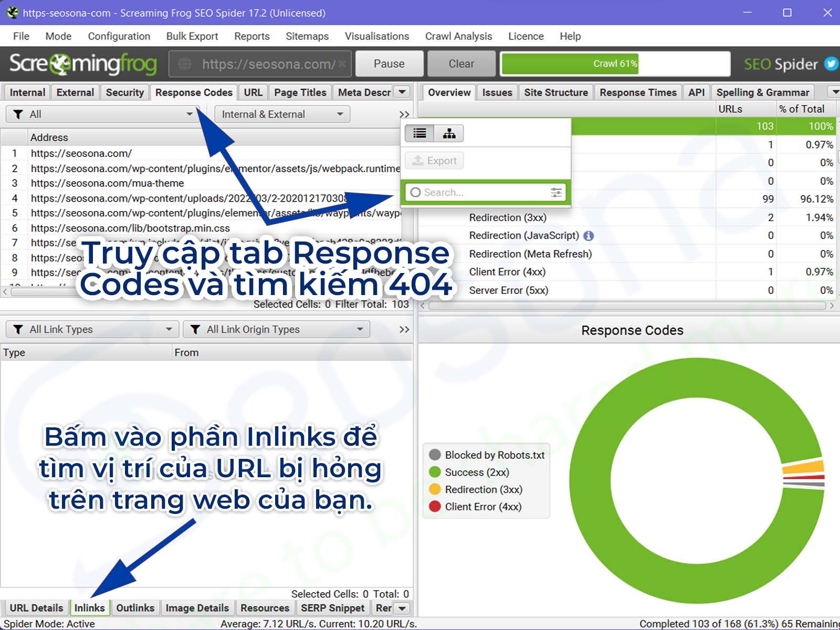This screenshot has width=840, height=630.
Task: Select the Response Codes tab
Action: coord(194,92)
